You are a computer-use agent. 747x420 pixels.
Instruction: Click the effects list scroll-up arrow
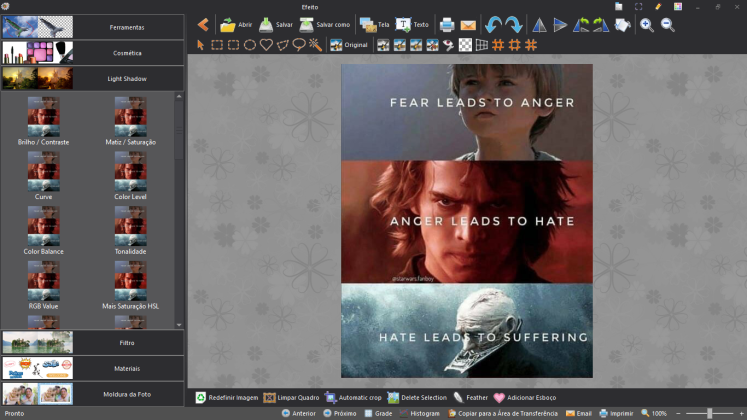[179, 96]
